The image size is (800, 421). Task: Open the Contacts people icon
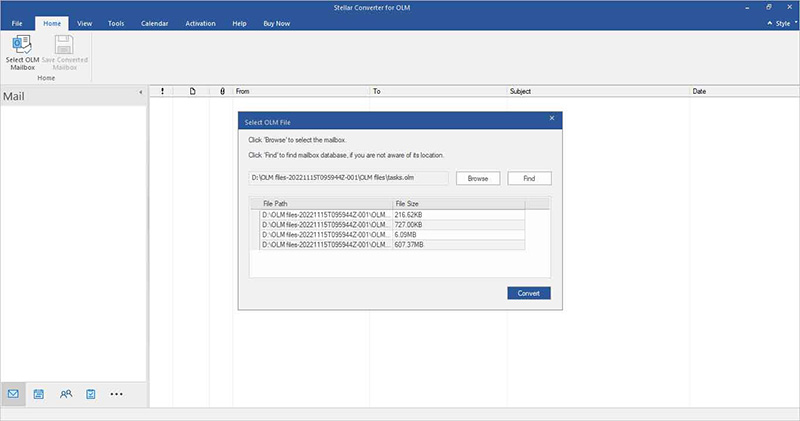click(x=65, y=394)
